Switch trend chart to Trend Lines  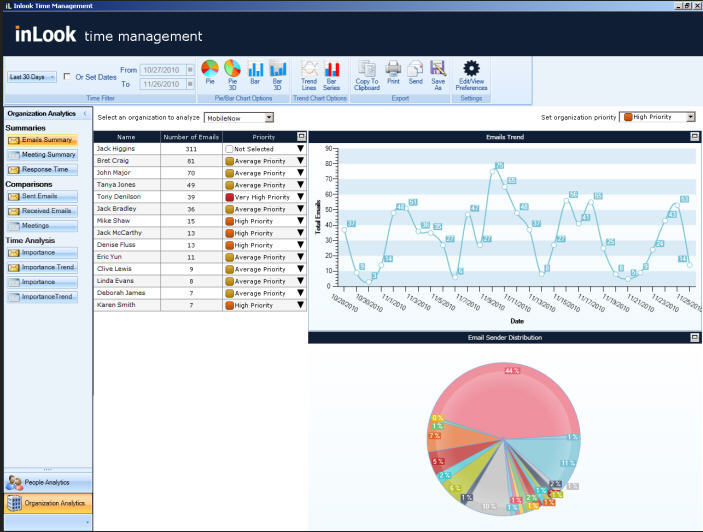click(309, 75)
